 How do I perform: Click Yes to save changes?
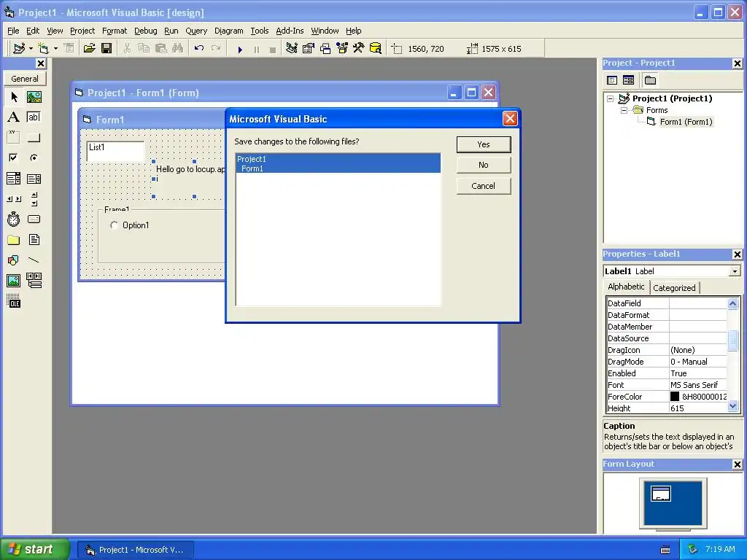pos(484,145)
